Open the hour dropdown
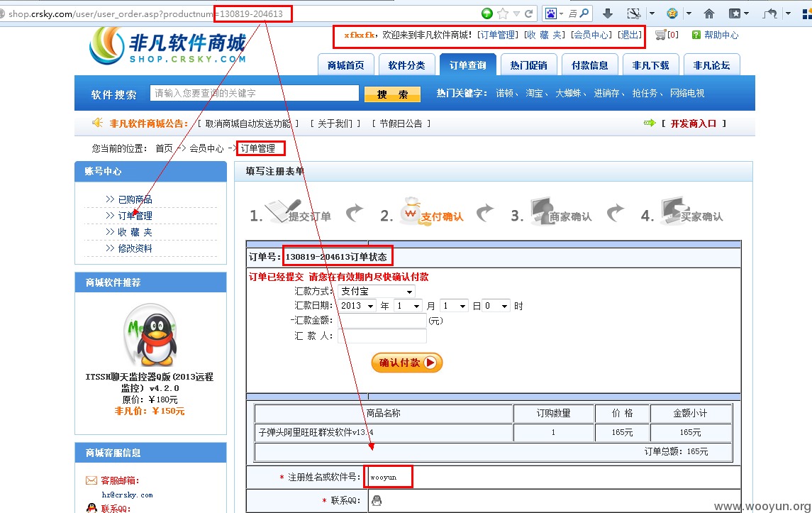Image resolution: width=812 pixels, height=513 pixels. 496,306
